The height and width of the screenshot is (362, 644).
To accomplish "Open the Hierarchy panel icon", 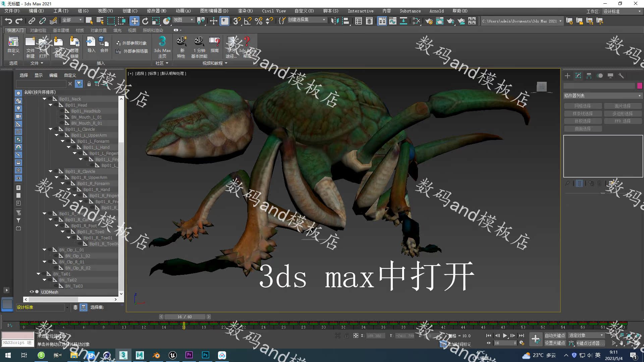I will 589,76.
